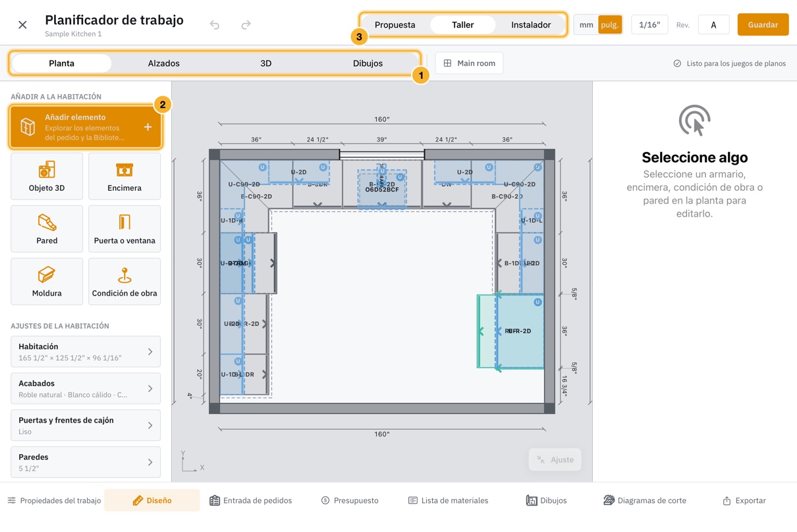This screenshot has height=532, width=797.
Task: Open the Ajuste fit view button
Action: (555, 460)
